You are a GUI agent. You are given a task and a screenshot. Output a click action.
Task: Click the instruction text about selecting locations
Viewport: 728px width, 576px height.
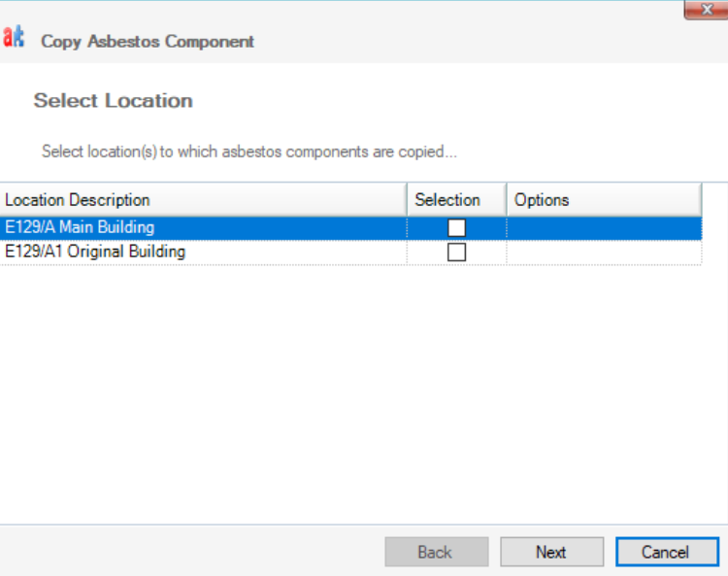(x=249, y=152)
